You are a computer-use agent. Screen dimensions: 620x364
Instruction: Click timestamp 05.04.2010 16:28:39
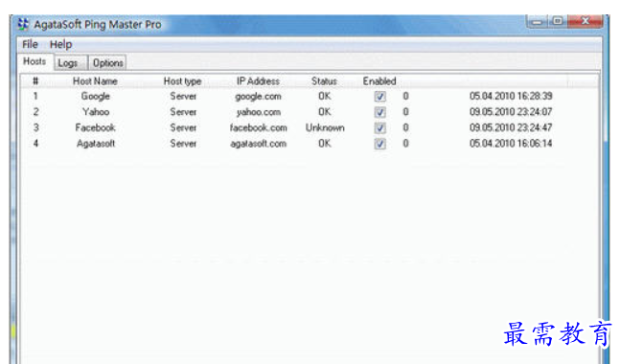coord(511,96)
